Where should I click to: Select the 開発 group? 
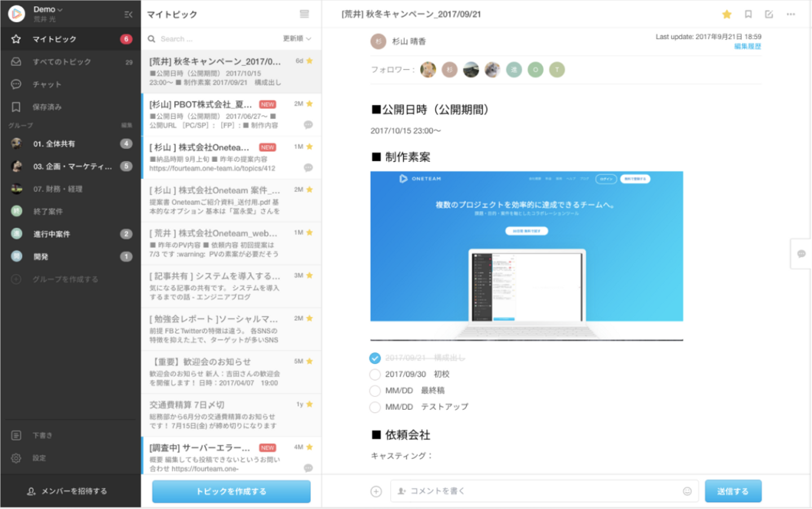(x=70, y=256)
